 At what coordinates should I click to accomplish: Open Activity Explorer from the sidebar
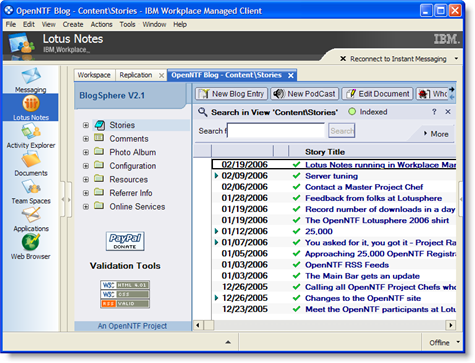(31, 136)
